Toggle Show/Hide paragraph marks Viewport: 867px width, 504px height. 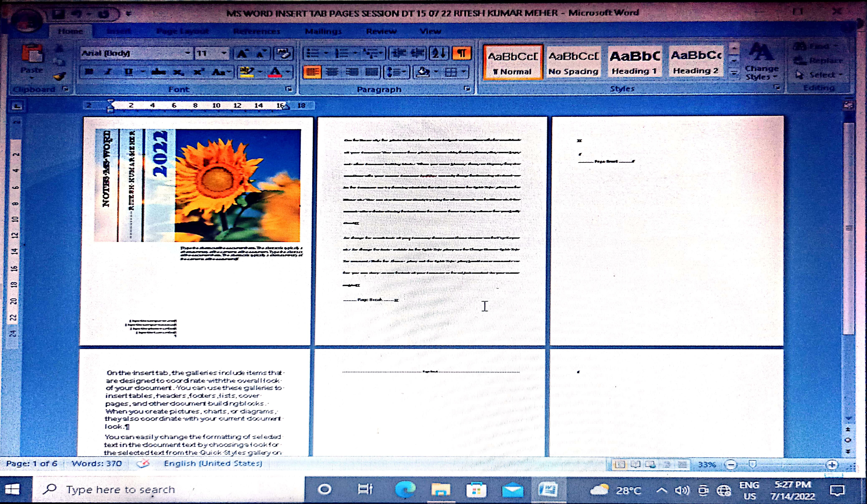[x=462, y=53]
